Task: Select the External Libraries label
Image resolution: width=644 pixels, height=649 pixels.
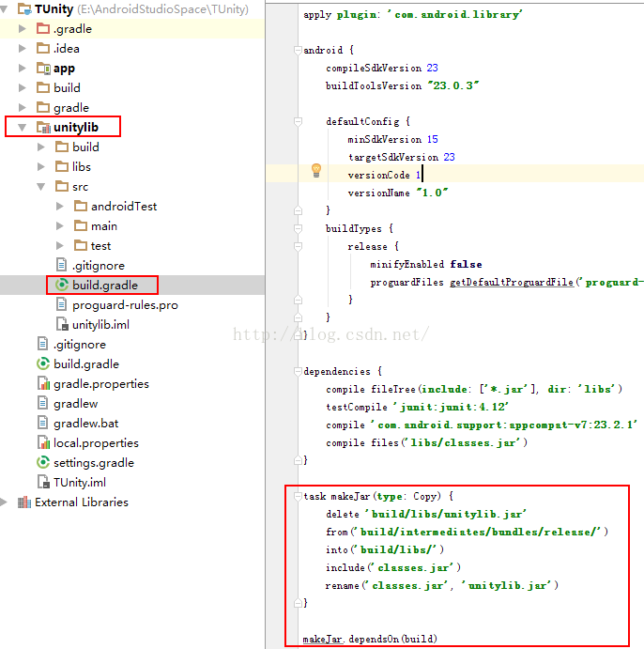Action: [x=82, y=502]
